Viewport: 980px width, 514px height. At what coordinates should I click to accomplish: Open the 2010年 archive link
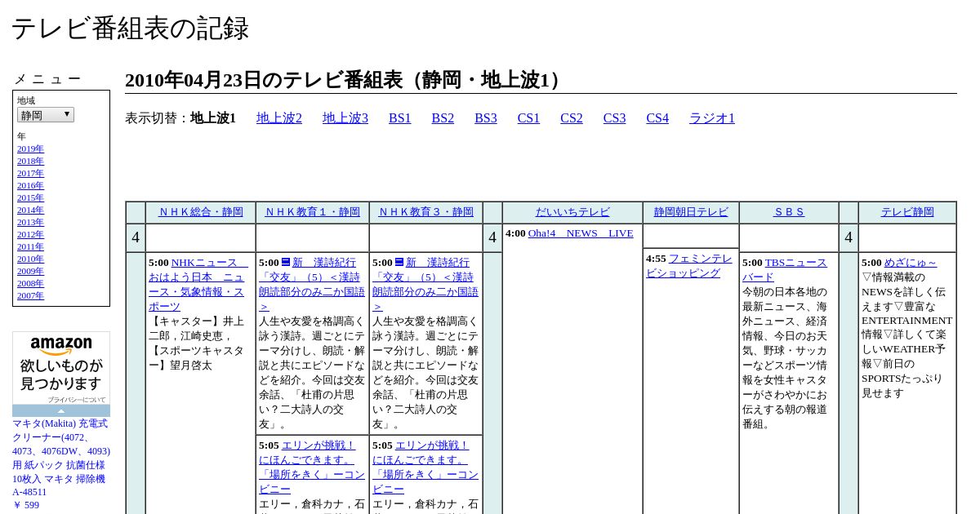(30, 259)
